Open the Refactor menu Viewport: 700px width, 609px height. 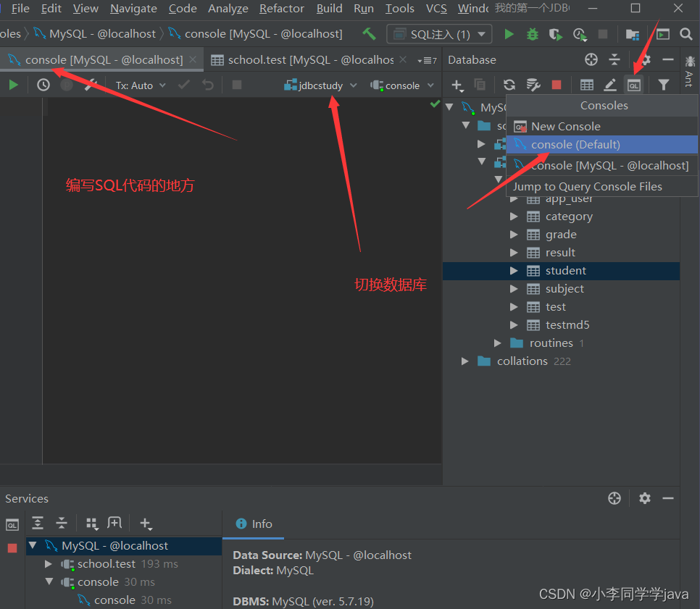(282, 9)
